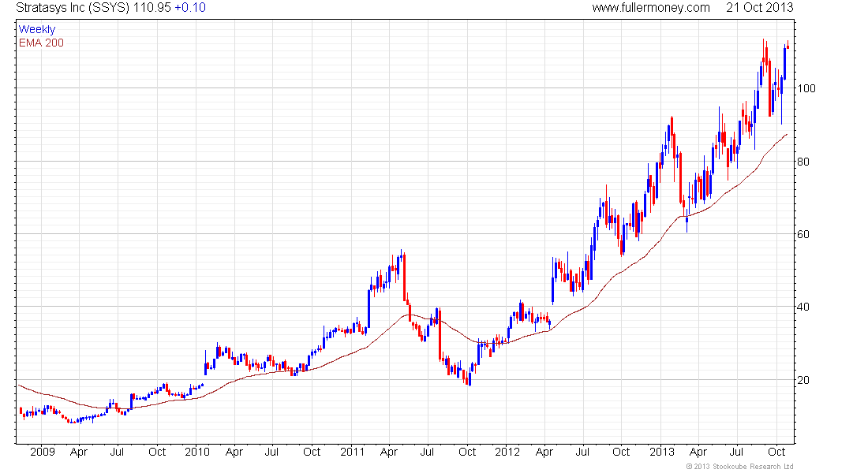Click the Stockcube Research Ltd copyright text
The width and height of the screenshot is (868, 473).
740,467
